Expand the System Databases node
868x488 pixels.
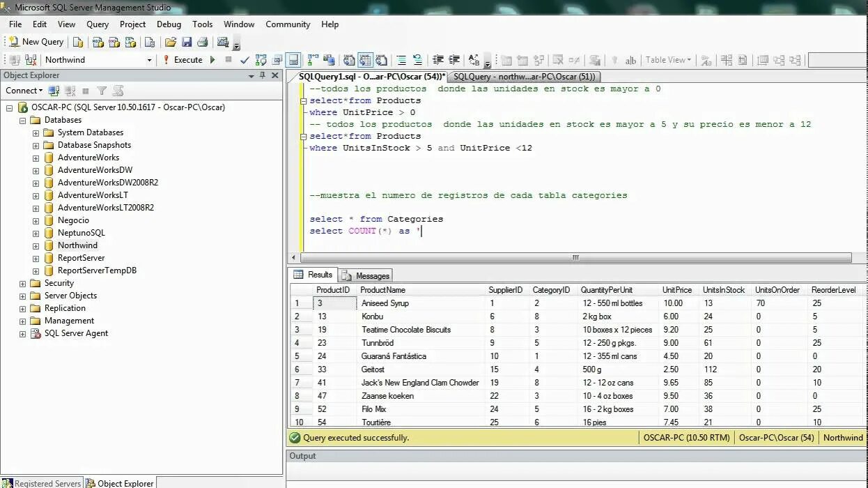36,133
